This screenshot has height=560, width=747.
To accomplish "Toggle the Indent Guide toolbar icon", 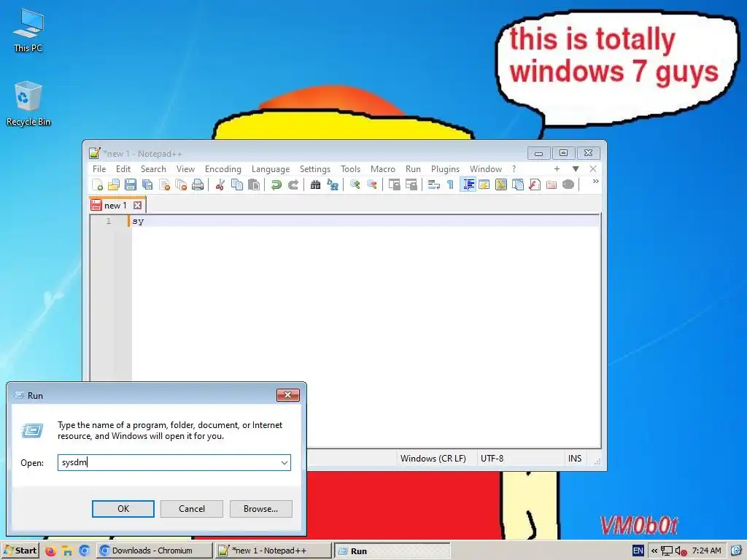I will [x=468, y=184].
